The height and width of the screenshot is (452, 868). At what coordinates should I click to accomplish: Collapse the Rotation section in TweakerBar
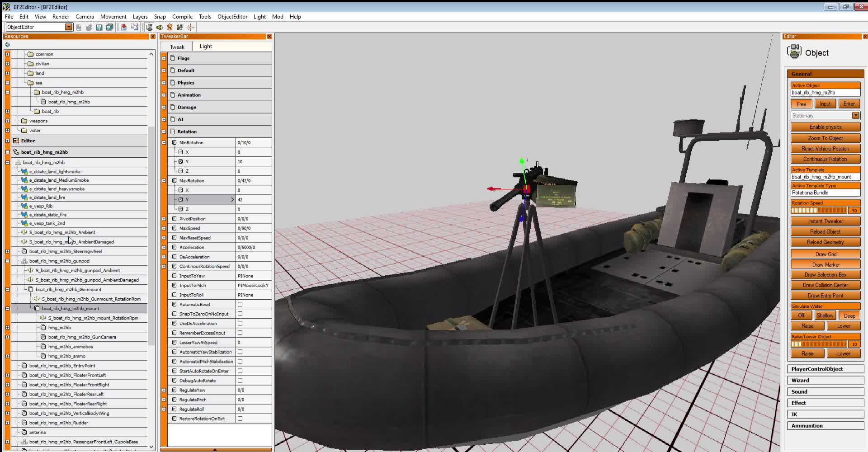(164, 132)
